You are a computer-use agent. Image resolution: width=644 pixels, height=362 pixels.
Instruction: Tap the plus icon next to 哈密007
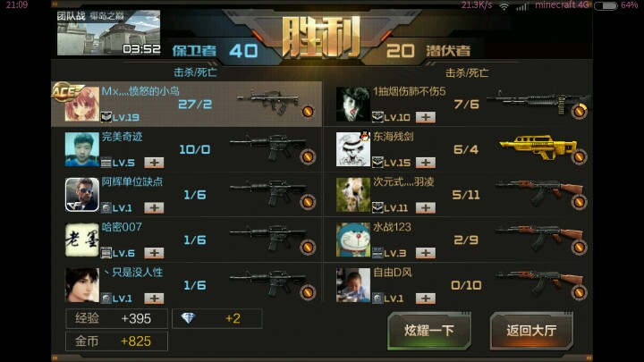(154, 253)
